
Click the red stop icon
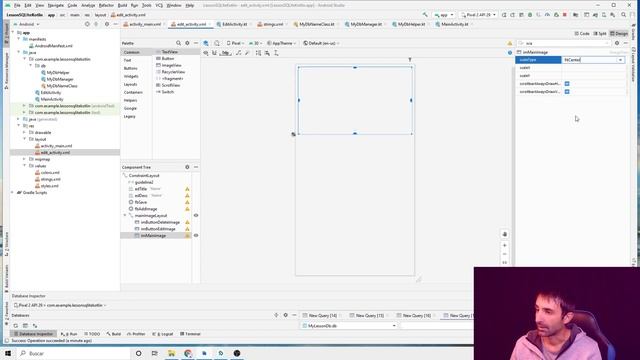click(x=565, y=15)
